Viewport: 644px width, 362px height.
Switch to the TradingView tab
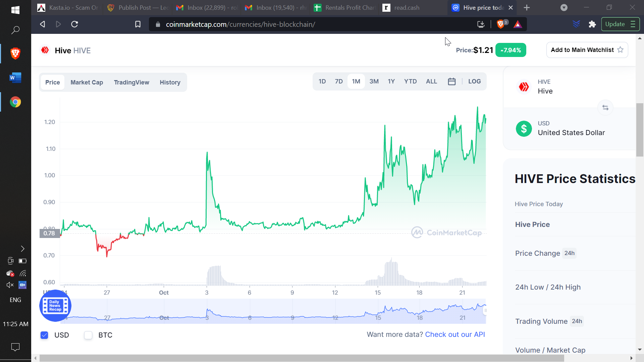tap(131, 82)
